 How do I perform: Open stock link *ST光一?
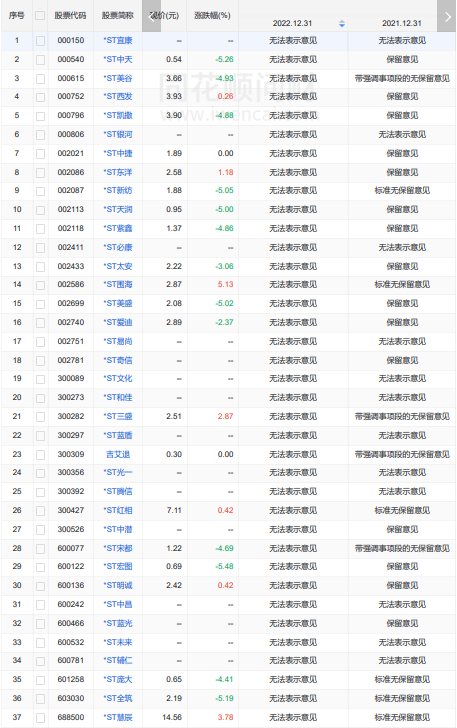(x=118, y=472)
